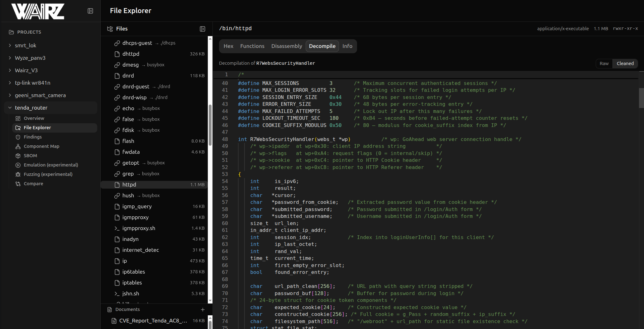Switch to the Disassembly tab
Viewport: 644px width, 329px height.
click(286, 46)
